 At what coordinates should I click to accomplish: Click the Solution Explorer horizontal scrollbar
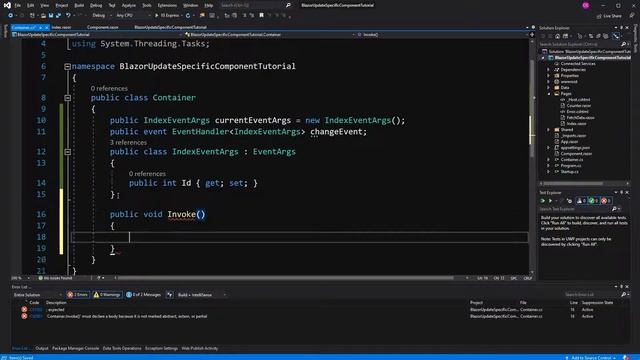coord(573,184)
